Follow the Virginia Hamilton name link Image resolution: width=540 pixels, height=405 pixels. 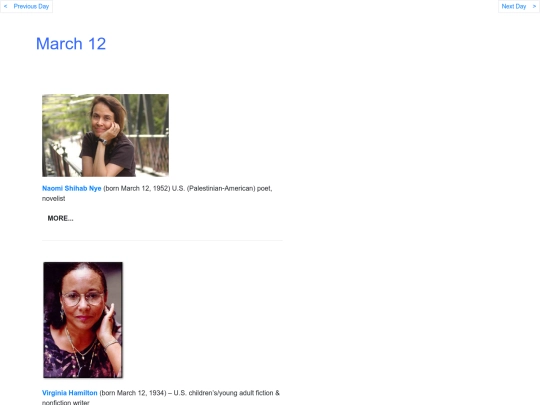point(70,393)
